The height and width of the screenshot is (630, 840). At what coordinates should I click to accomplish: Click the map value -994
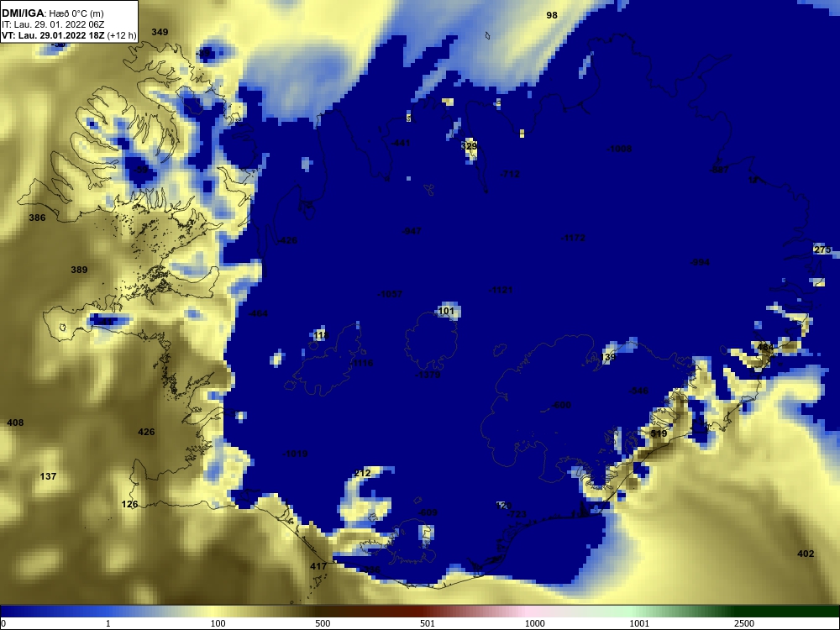click(700, 262)
